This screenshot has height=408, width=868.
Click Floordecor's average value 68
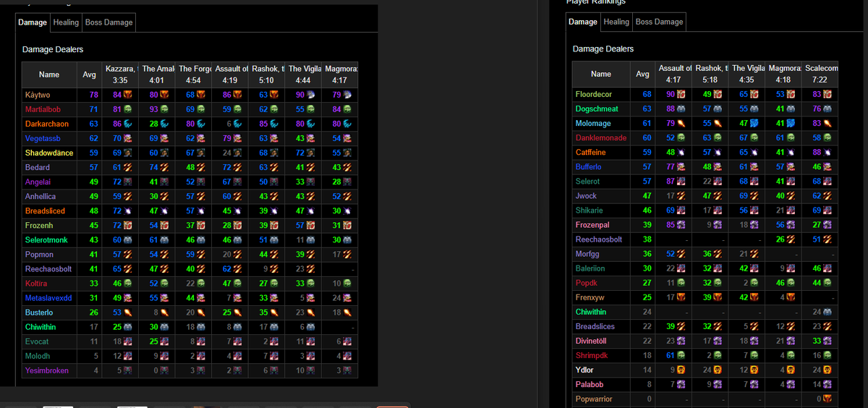647,95
